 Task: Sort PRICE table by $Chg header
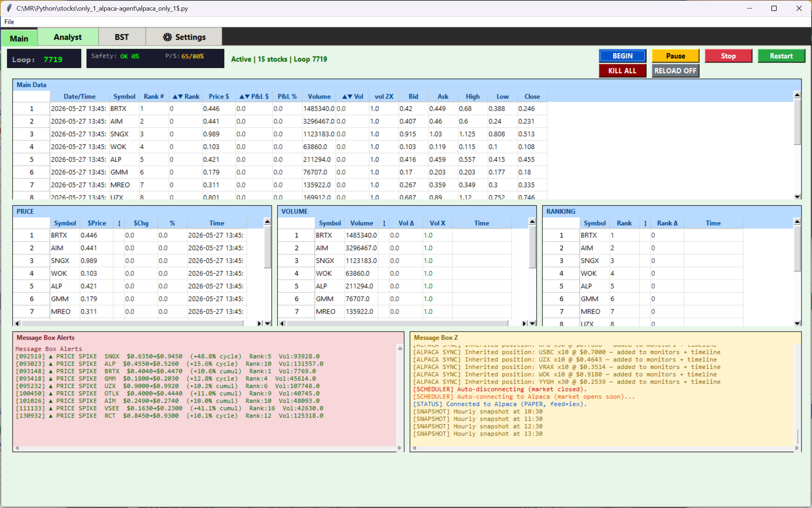pyautogui.click(x=141, y=223)
